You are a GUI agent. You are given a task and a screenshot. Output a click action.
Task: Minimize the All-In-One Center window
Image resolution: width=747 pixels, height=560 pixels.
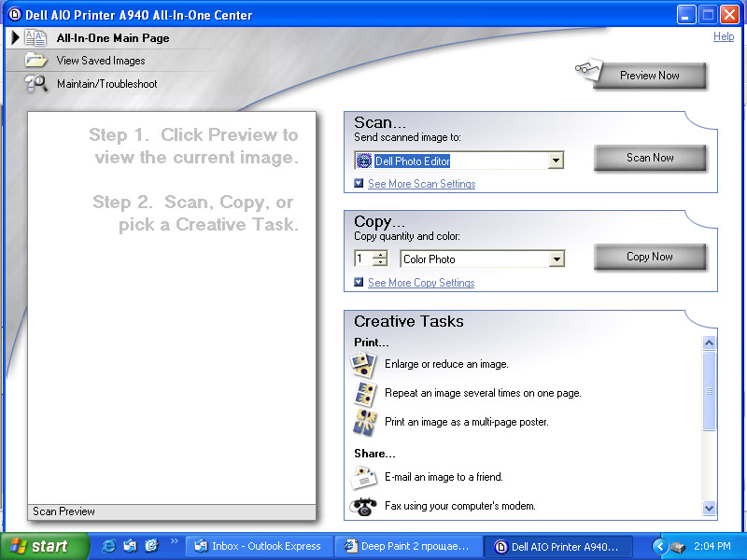point(686,15)
